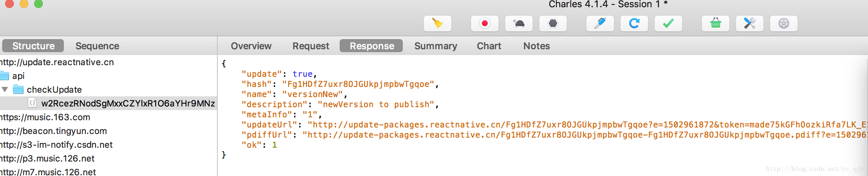Screen dimensions: 868x176
Task: Switch to the Summary tab
Action: (435, 46)
